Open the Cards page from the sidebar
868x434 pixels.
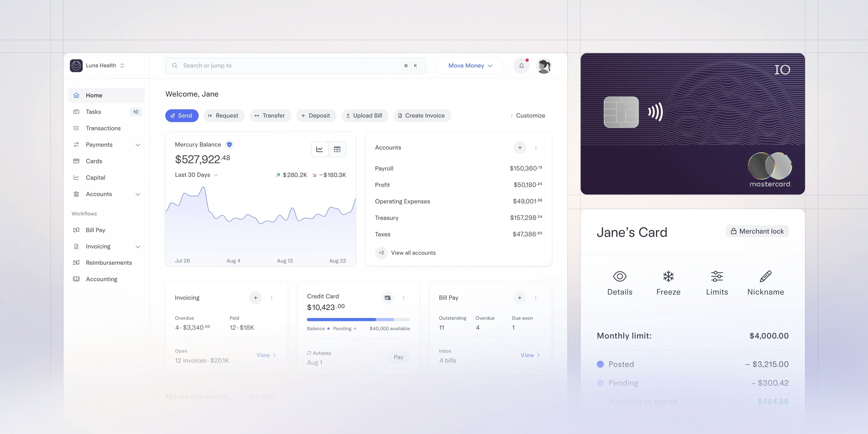click(x=94, y=161)
